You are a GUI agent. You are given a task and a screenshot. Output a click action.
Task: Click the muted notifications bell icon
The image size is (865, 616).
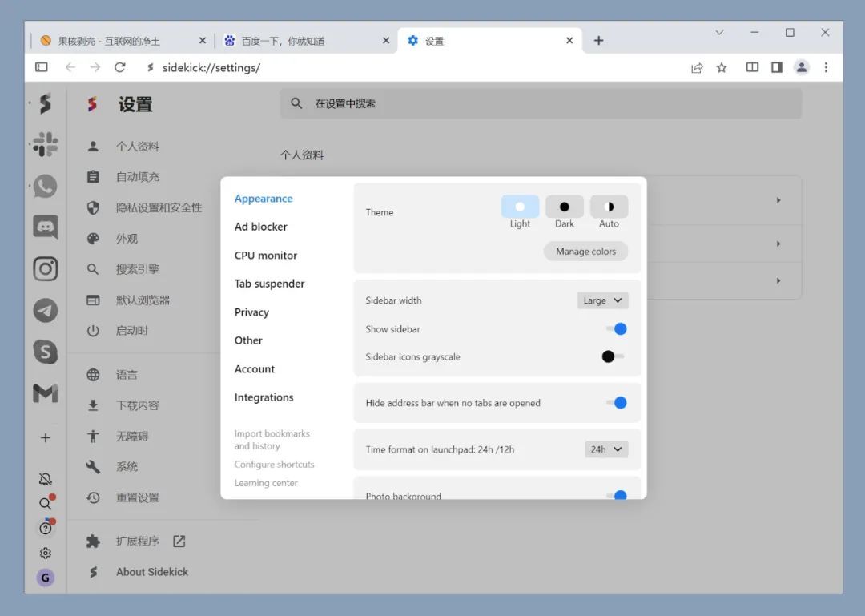45,479
